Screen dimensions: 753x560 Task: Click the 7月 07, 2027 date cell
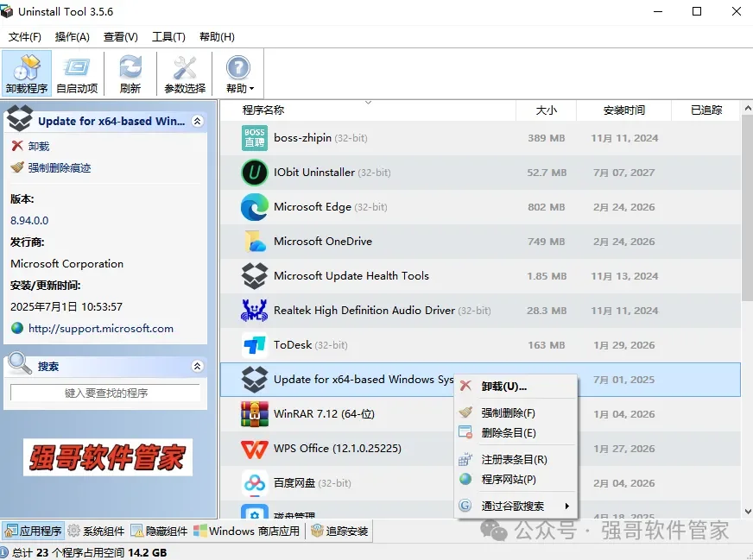(623, 173)
